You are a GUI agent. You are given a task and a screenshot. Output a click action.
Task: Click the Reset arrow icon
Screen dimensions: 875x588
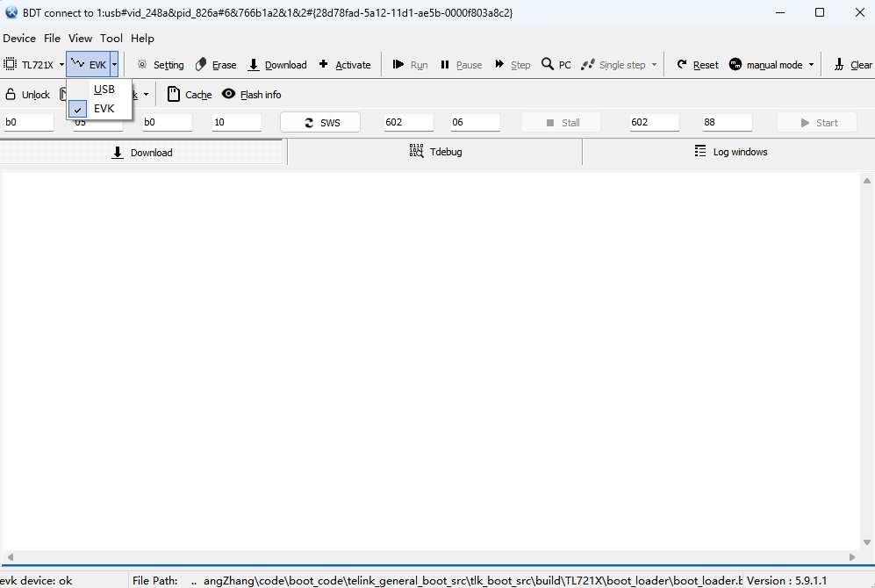point(682,65)
